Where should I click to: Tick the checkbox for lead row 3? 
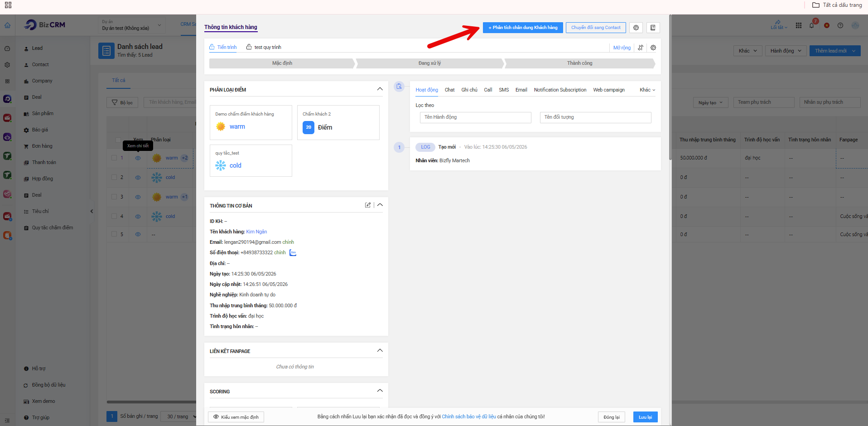click(x=114, y=197)
